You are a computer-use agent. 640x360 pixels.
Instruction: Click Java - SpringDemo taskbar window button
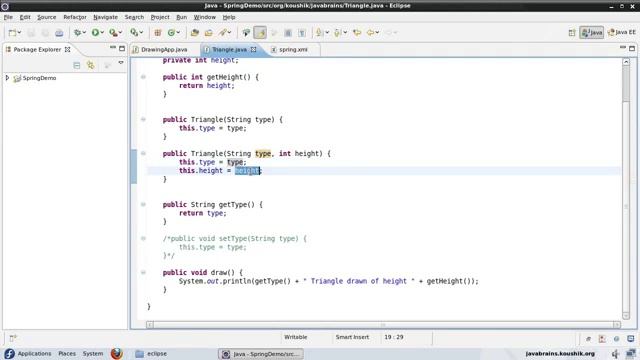(x=261, y=354)
